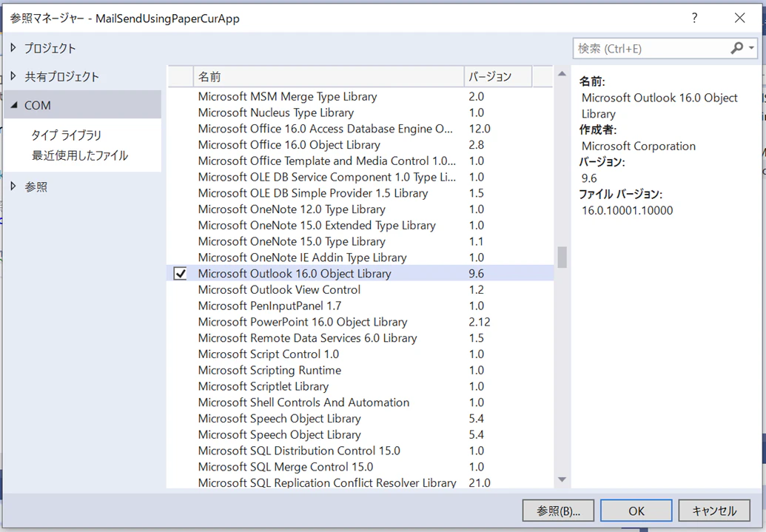This screenshot has width=766, height=532.
Task: Select Microsoft Outlook View Control row
Action: (x=360, y=290)
